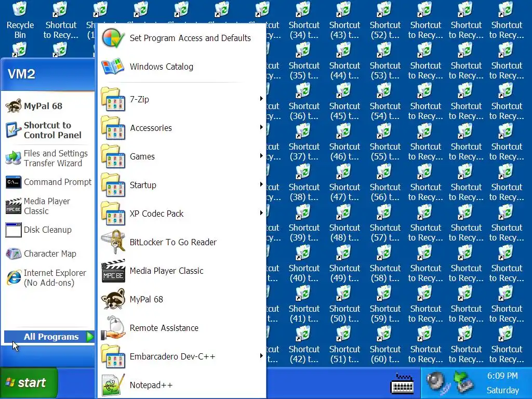
Task: Click the 6:09 PM taskbar clock
Action: click(x=502, y=376)
